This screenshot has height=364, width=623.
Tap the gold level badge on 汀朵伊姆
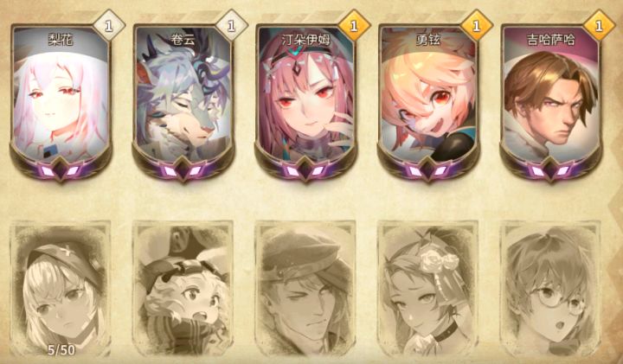click(354, 26)
